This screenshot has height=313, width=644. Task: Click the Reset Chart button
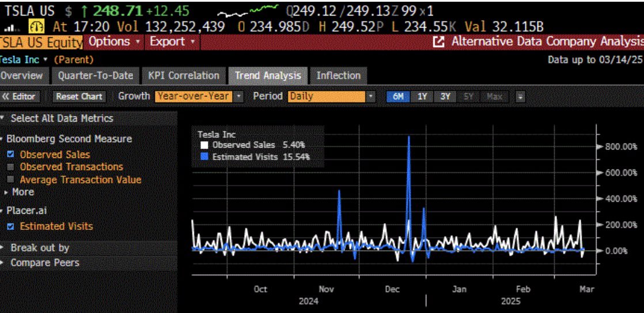click(x=79, y=96)
